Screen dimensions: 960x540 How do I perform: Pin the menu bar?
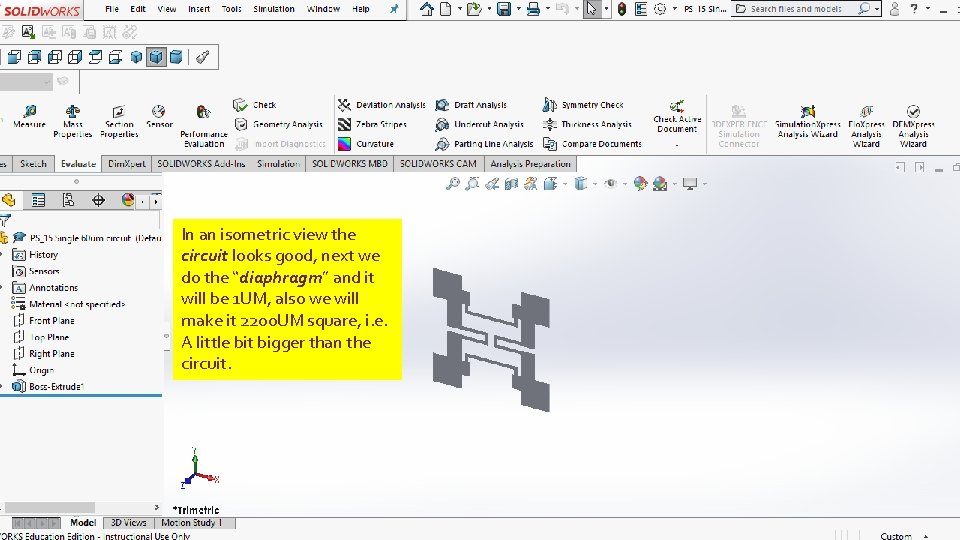click(x=394, y=9)
